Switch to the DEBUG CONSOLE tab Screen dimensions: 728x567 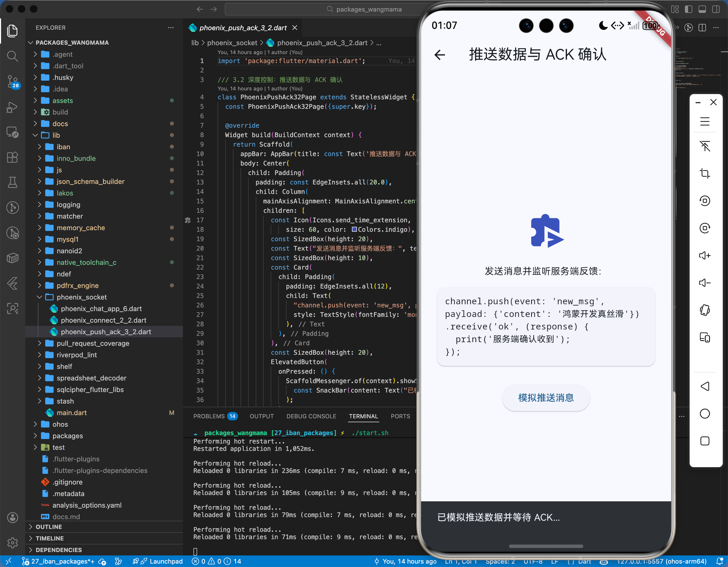311,416
